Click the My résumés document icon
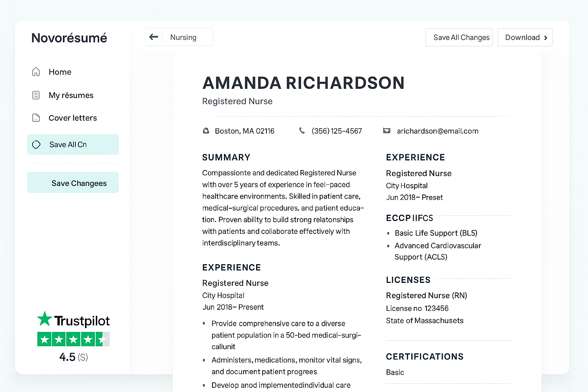This screenshot has width=588, height=392. [x=36, y=95]
